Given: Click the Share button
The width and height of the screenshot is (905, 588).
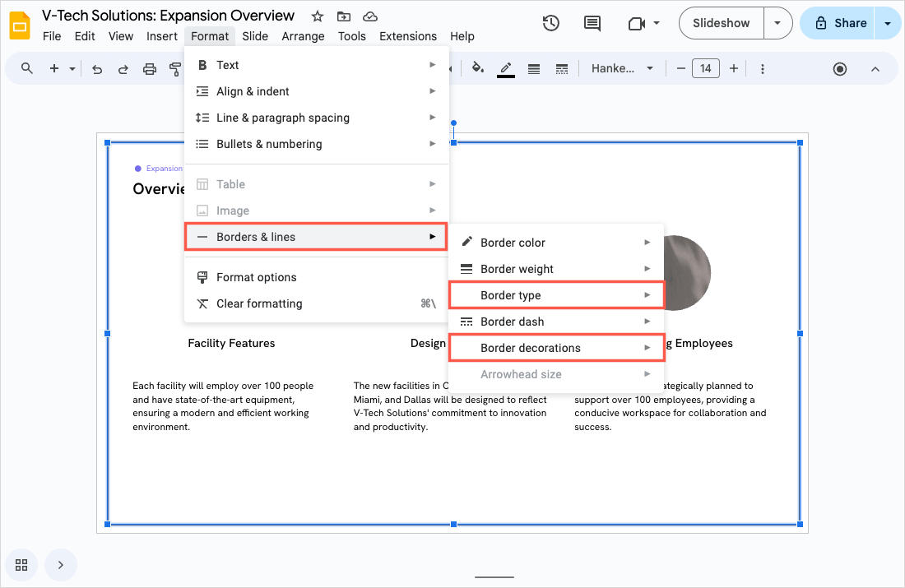Looking at the screenshot, I should click(x=838, y=23).
